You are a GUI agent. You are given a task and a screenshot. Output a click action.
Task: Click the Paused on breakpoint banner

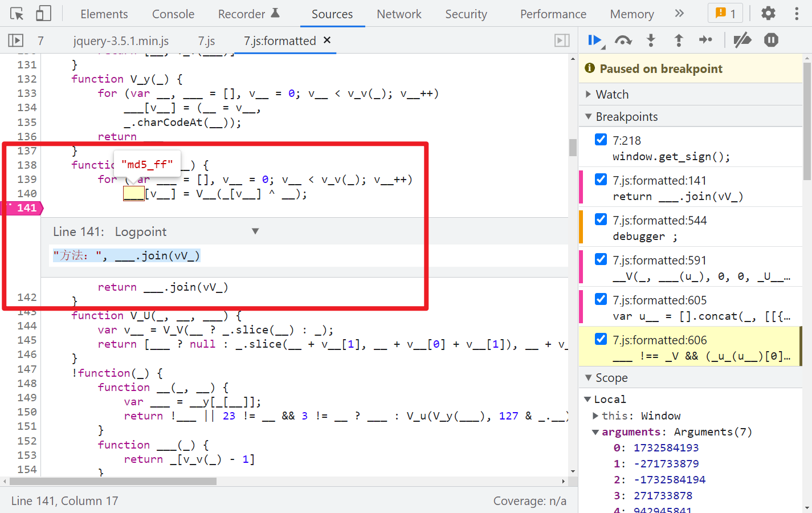coord(690,68)
